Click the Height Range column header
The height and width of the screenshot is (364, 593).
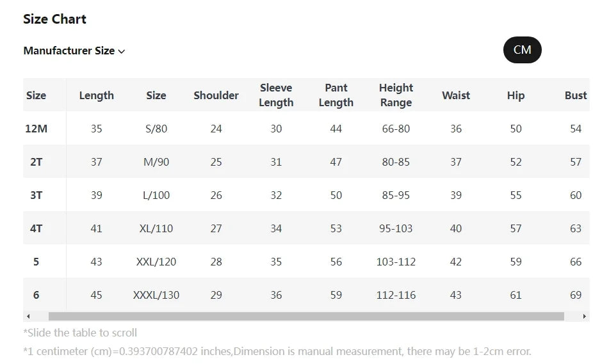point(396,95)
